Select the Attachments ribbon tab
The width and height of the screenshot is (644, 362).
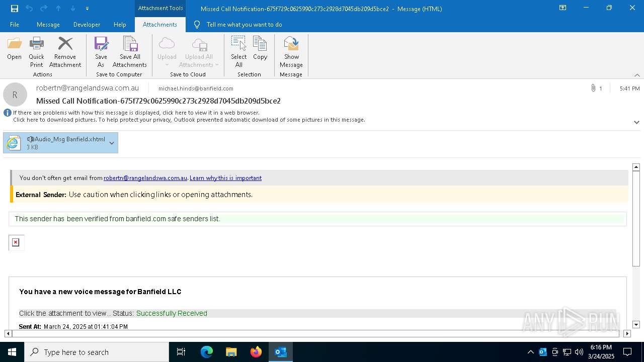pos(160,25)
